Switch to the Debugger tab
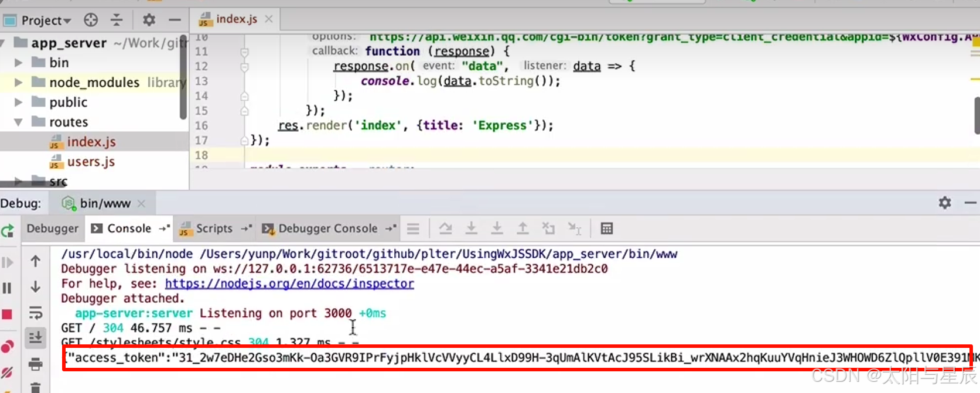 point(52,228)
